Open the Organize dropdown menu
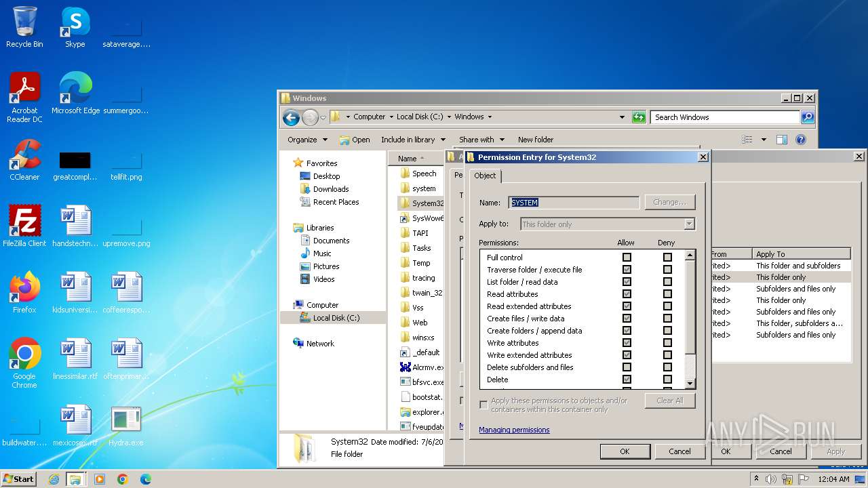 307,140
